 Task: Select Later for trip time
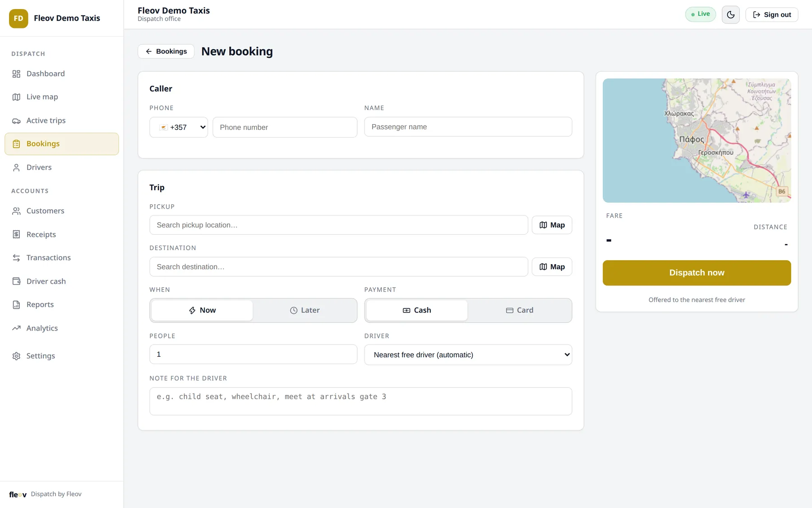point(304,310)
